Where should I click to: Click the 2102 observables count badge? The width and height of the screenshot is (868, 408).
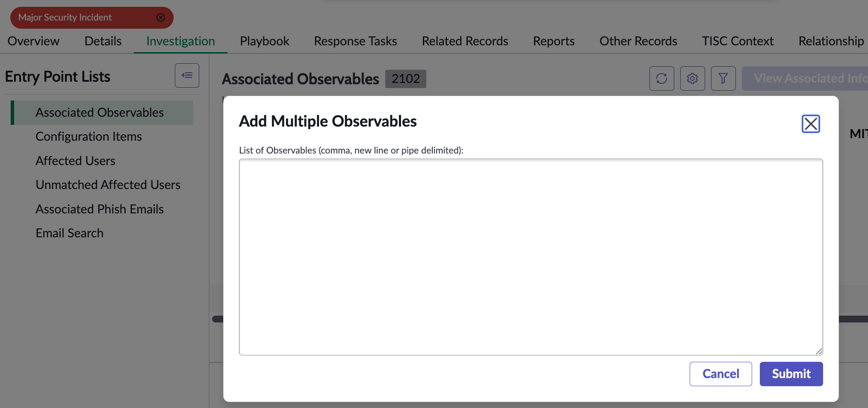[405, 79]
